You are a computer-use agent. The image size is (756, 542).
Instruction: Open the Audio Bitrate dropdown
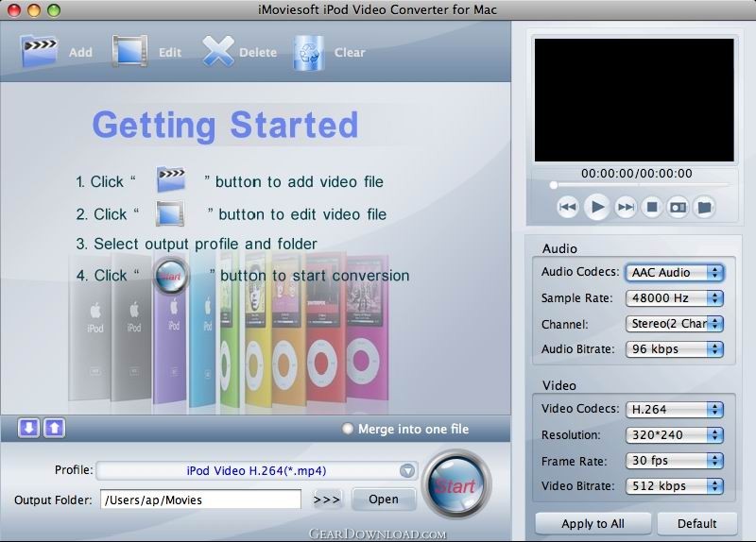pos(675,349)
